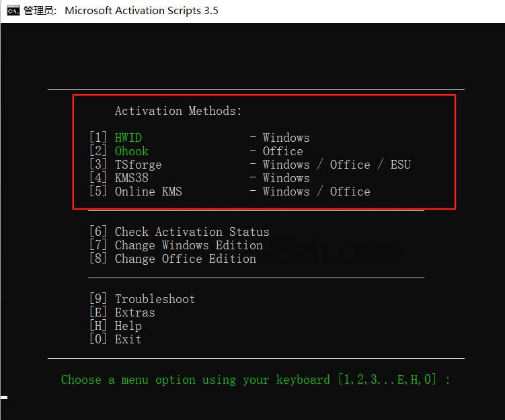Click 'Windows / Office / ESU' description text
This screenshot has height=420, width=505.
point(336,165)
